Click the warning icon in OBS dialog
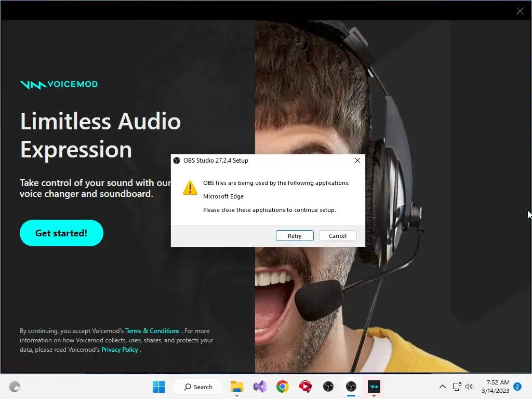Image resolution: width=532 pixels, height=399 pixels. point(190,188)
